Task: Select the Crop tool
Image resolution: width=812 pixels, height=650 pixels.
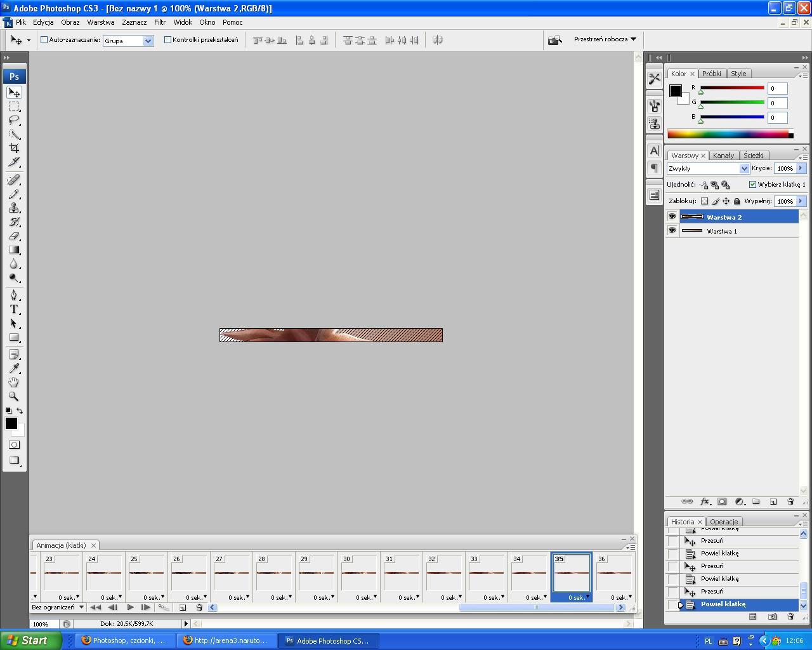Action: click(x=14, y=149)
